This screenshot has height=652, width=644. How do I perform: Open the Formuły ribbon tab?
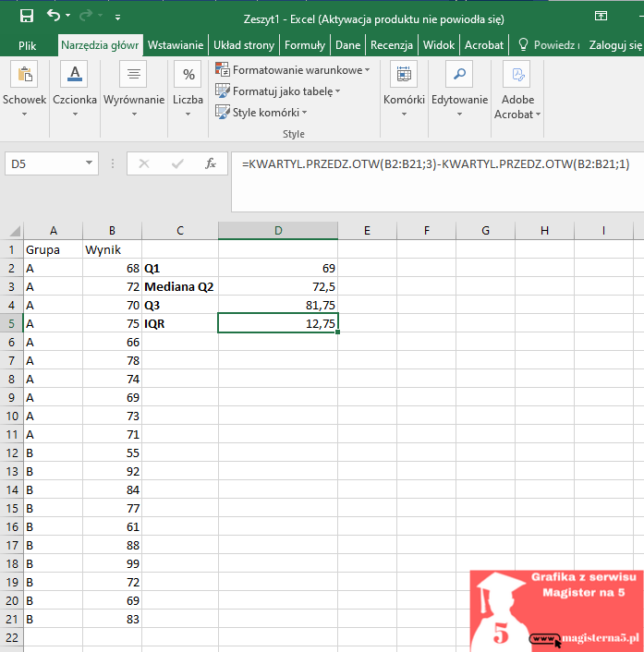(304, 44)
